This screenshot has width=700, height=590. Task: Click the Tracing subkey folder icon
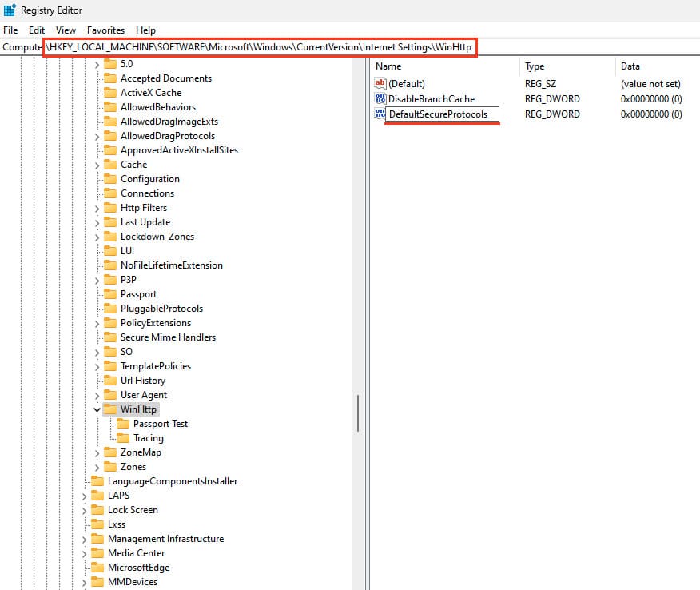pos(122,438)
